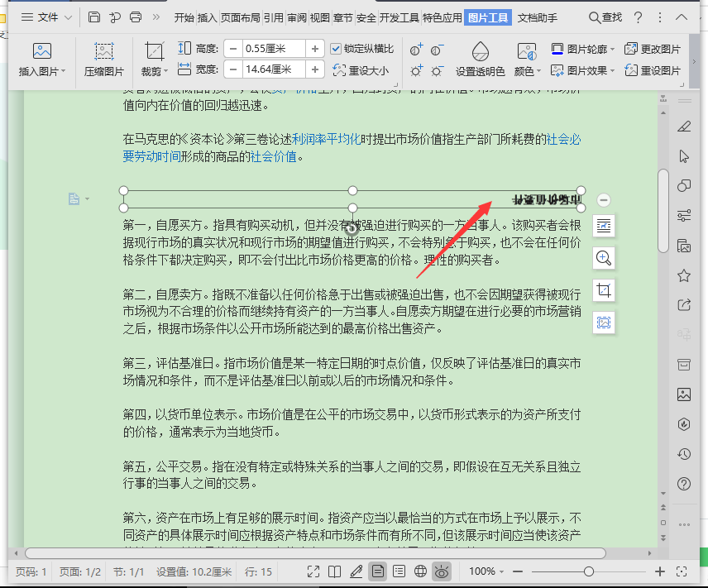Decrease height with the minus button
Viewport: 708px width, 588px height.
pyautogui.click(x=233, y=48)
